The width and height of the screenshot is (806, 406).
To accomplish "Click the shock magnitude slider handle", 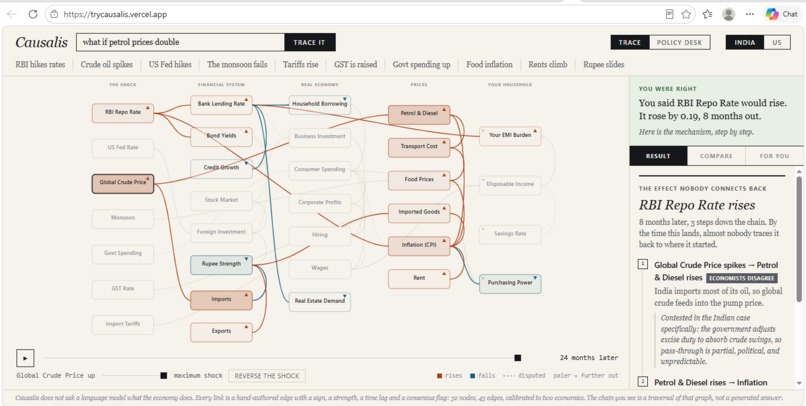I will pos(163,376).
